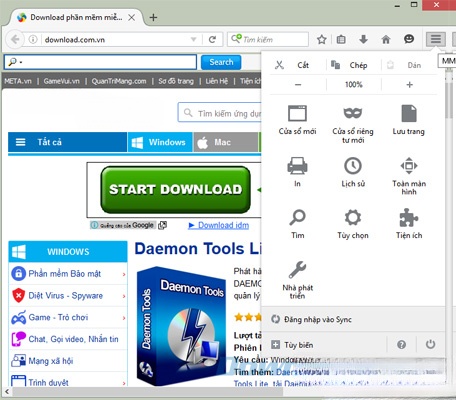Zoom in with the plus button
Image resolution: width=456 pixels, height=400 pixels.
(410, 85)
